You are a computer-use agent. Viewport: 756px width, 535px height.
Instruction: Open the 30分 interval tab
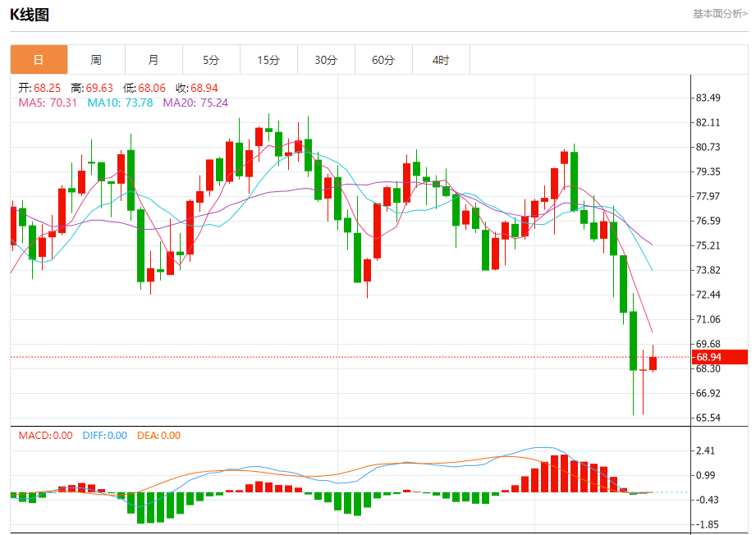[x=326, y=60]
